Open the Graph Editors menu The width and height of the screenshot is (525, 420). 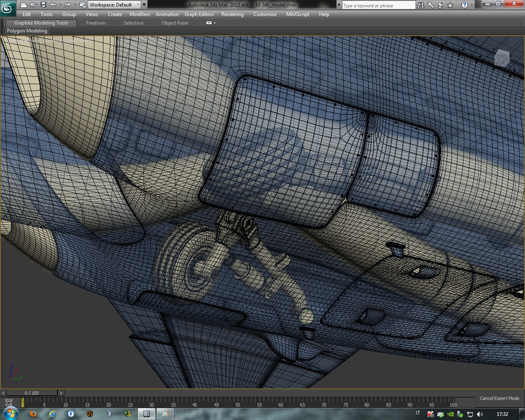point(199,14)
